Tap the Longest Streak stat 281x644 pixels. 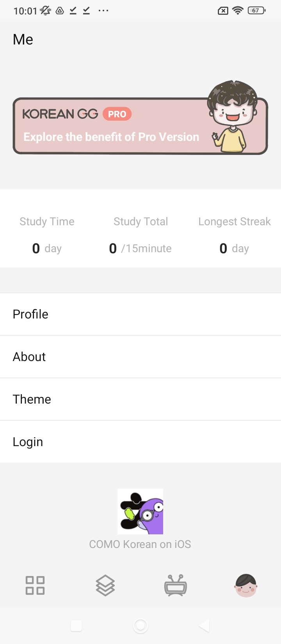tap(235, 235)
